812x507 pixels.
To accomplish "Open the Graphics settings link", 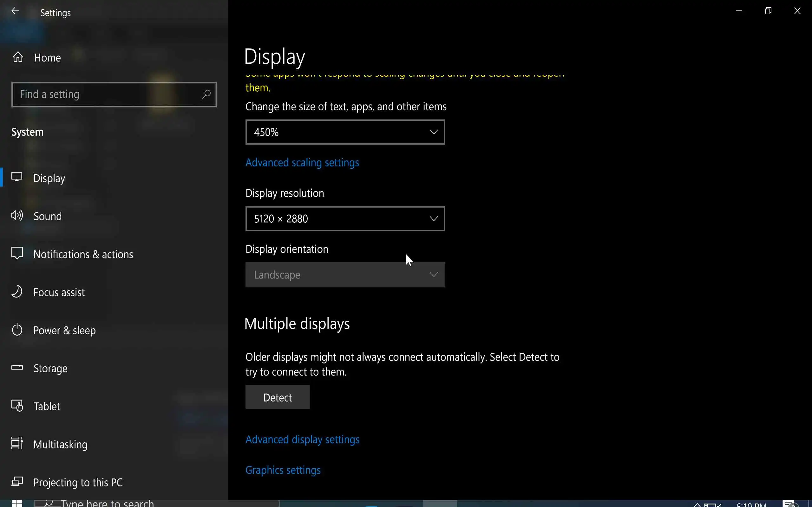I will pos(283,470).
